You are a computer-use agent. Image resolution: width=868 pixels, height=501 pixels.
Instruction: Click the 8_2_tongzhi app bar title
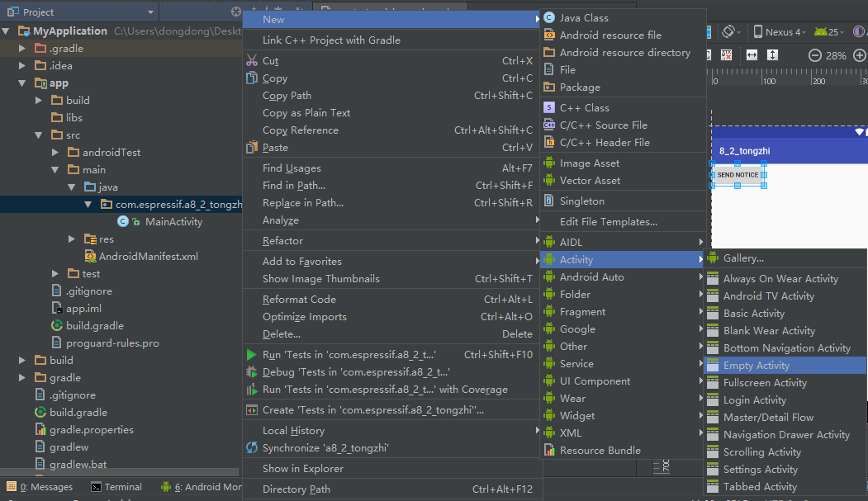coord(745,151)
